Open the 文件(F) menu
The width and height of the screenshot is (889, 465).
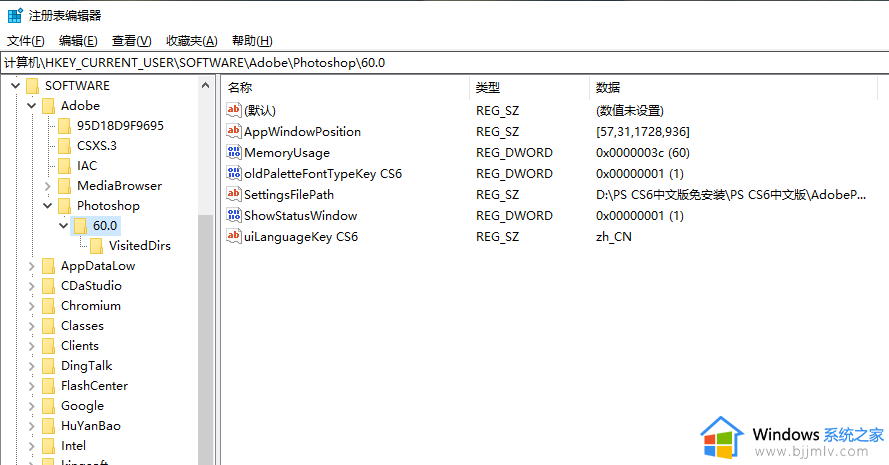tap(26, 41)
